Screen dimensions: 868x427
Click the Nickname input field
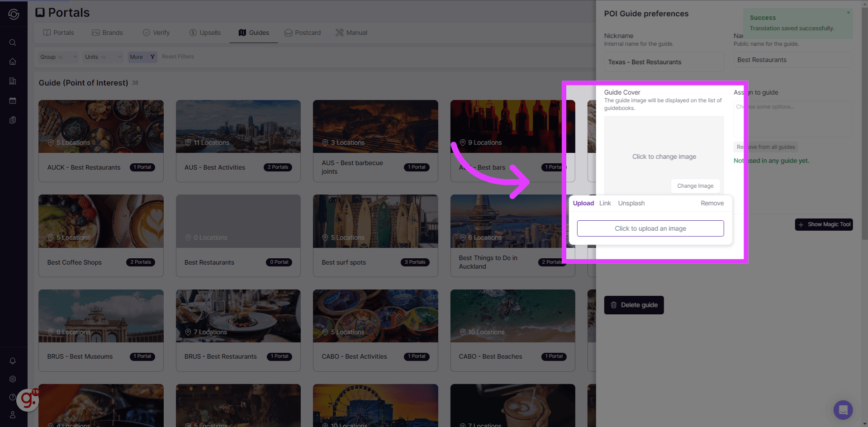(x=663, y=62)
